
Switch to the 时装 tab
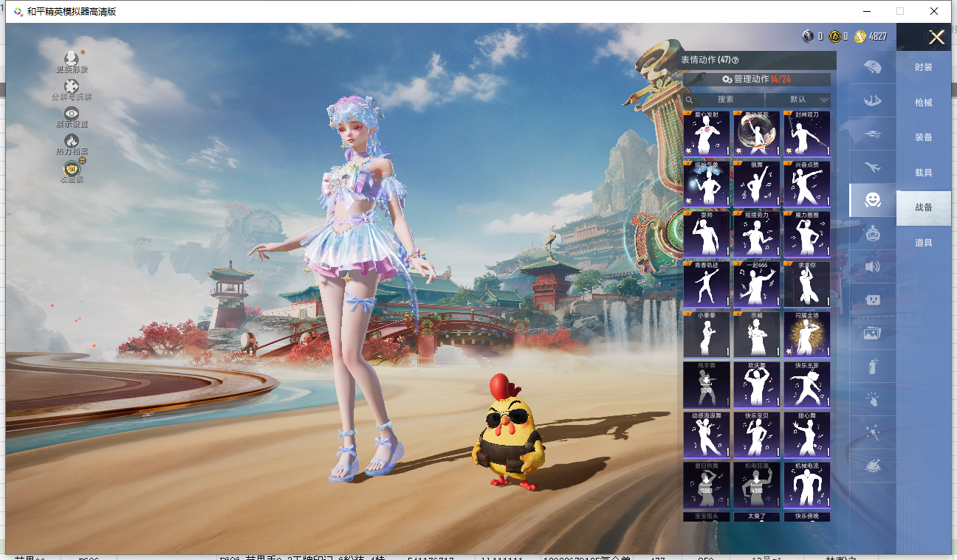click(924, 67)
